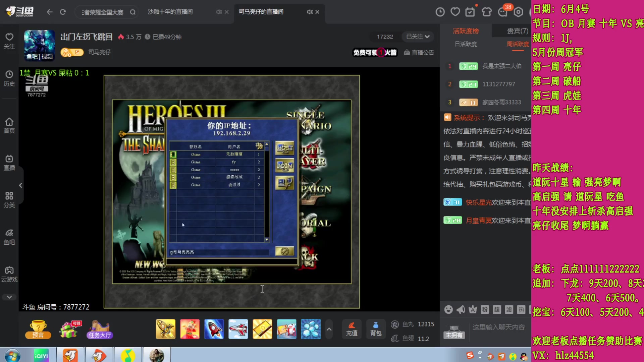Screen dimensions: 644x362
Task: Open 直播 live section in the sidebar
Action: [9, 163]
